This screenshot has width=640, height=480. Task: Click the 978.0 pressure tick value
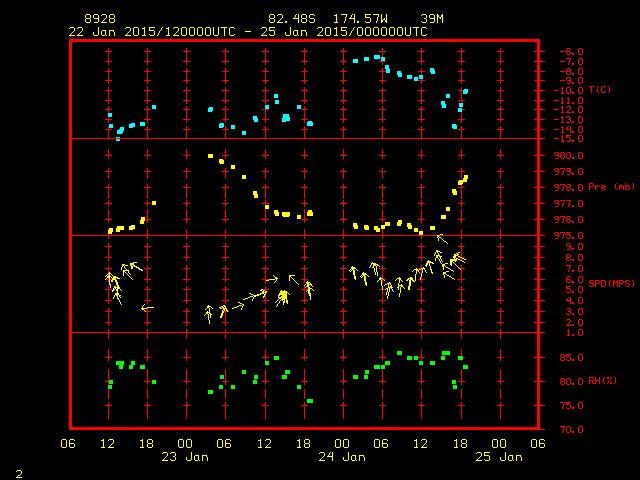pos(568,187)
